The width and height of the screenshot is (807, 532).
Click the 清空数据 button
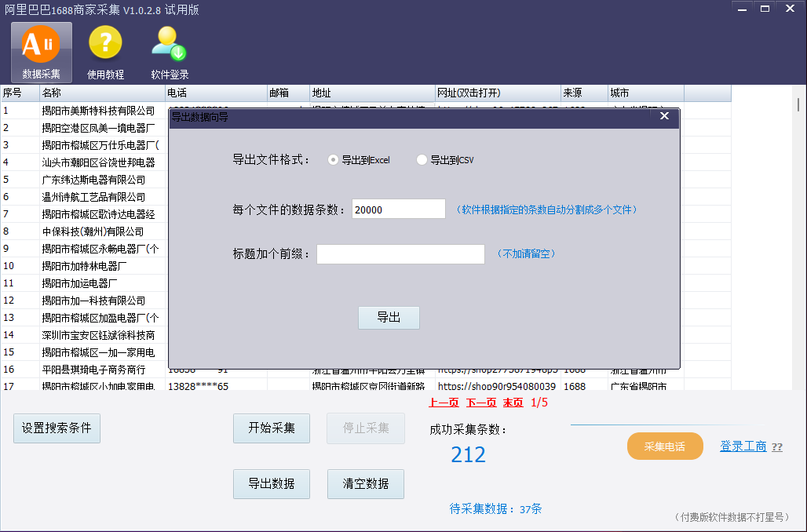(x=365, y=483)
